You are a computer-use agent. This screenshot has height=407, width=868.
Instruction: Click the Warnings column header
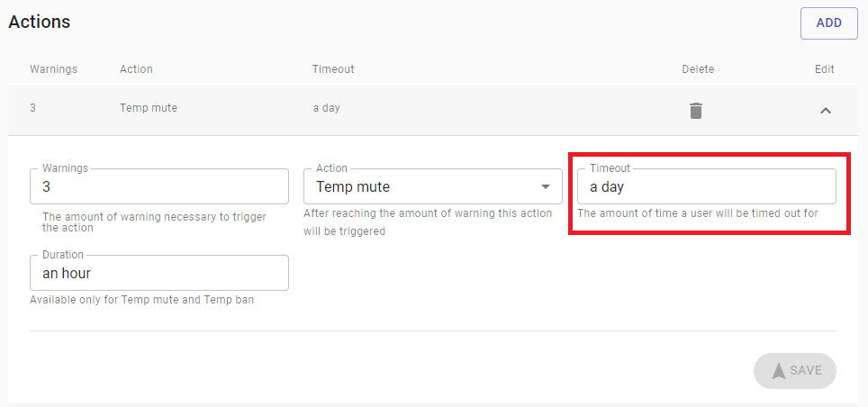point(53,69)
